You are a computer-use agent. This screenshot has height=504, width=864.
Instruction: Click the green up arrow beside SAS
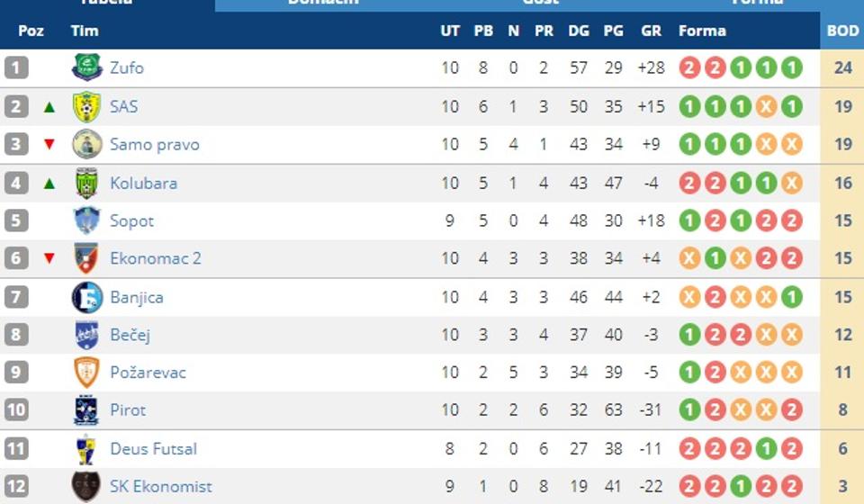tap(49, 107)
